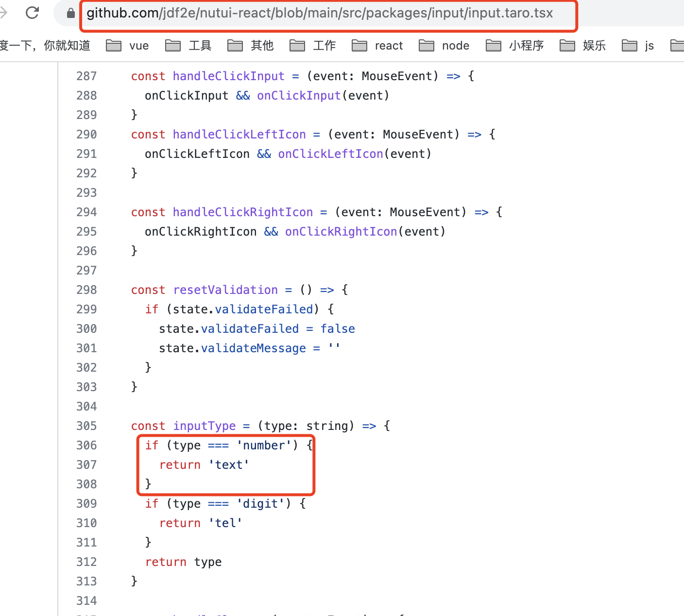
Task: Click the react bookmark folder icon
Action: [359, 45]
